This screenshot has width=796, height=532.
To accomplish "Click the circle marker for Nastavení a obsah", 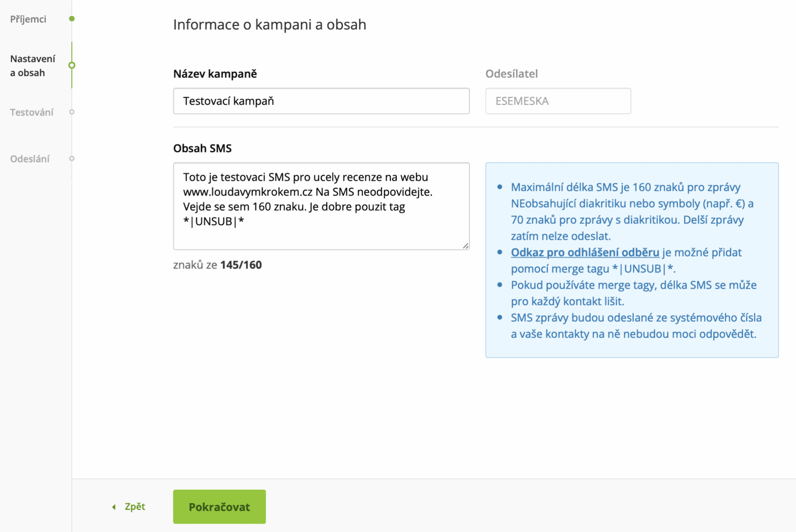I will pyautogui.click(x=72, y=65).
